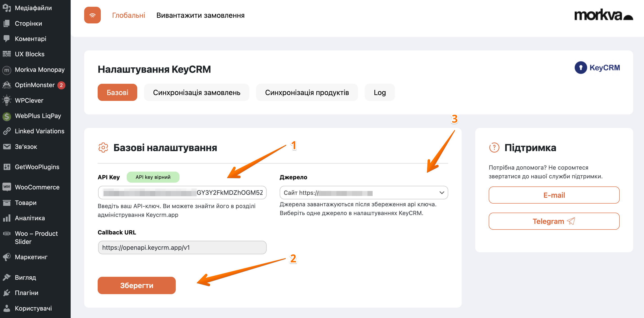Click the Коментарі speech bubble icon

7,39
